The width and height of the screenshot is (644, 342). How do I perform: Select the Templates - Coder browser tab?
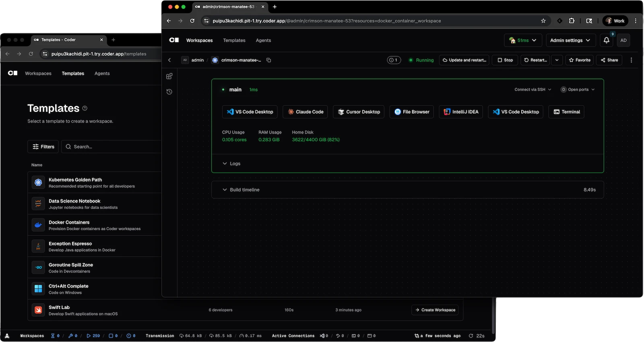click(x=68, y=40)
